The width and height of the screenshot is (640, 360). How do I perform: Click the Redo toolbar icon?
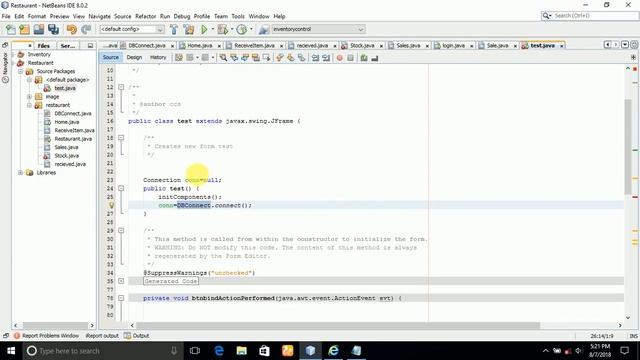86,29
